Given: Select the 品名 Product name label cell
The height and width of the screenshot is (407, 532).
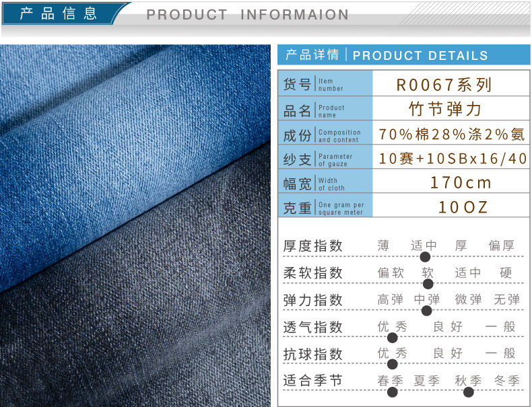Looking at the screenshot, I should coord(325,108).
